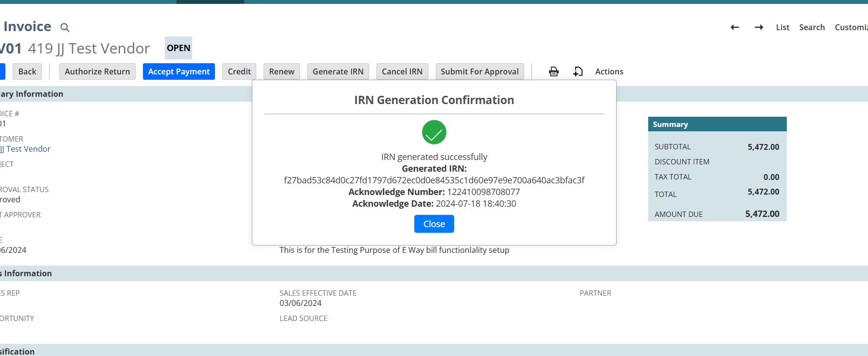
Task: Click the green success checkmark icon
Action: 434,132
